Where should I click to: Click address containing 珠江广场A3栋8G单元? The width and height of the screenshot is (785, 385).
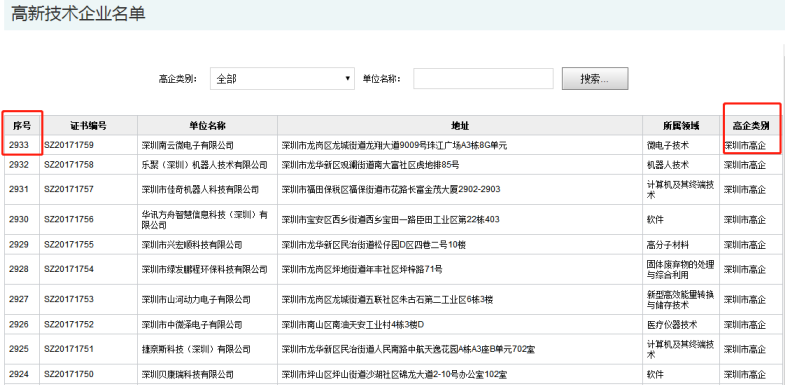pyautogui.click(x=395, y=145)
